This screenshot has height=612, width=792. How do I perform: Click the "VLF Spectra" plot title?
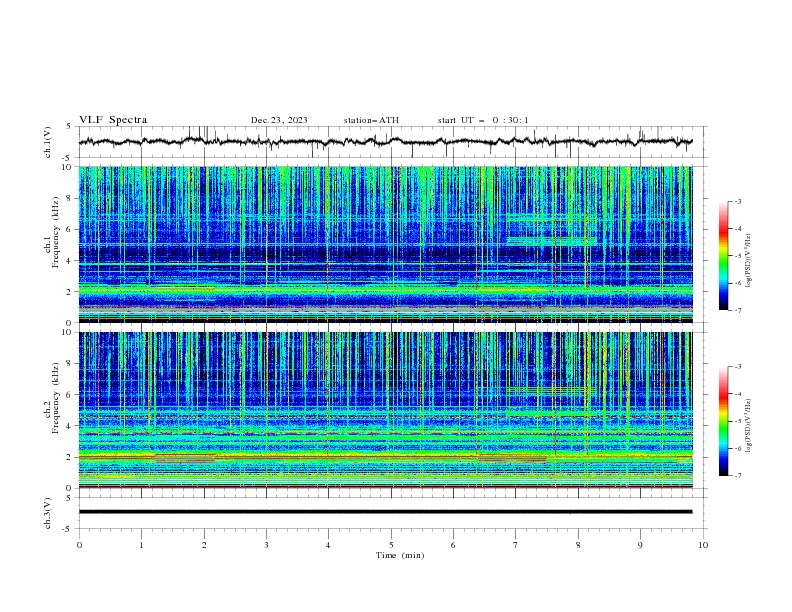click(x=113, y=120)
